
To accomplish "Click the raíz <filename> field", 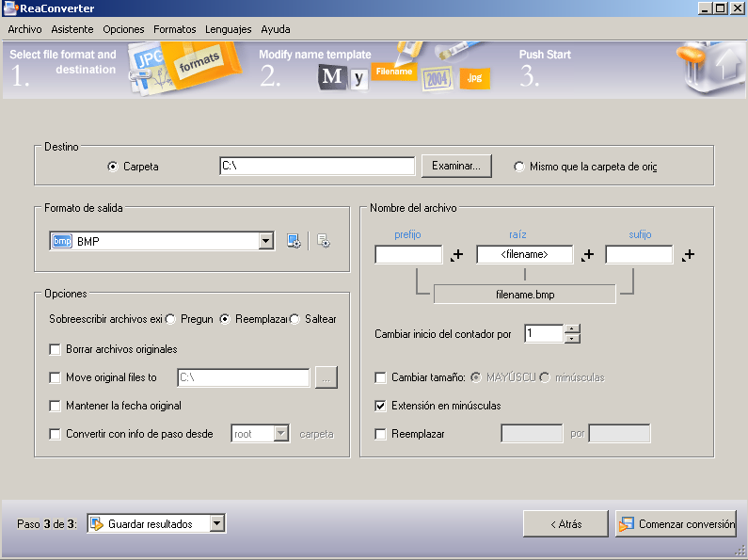I will point(525,255).
